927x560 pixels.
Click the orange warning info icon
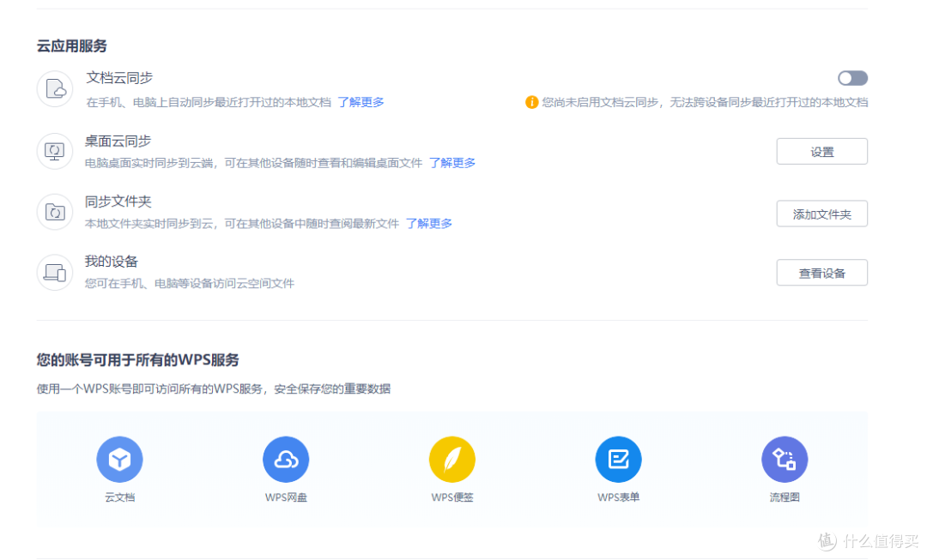531,102
